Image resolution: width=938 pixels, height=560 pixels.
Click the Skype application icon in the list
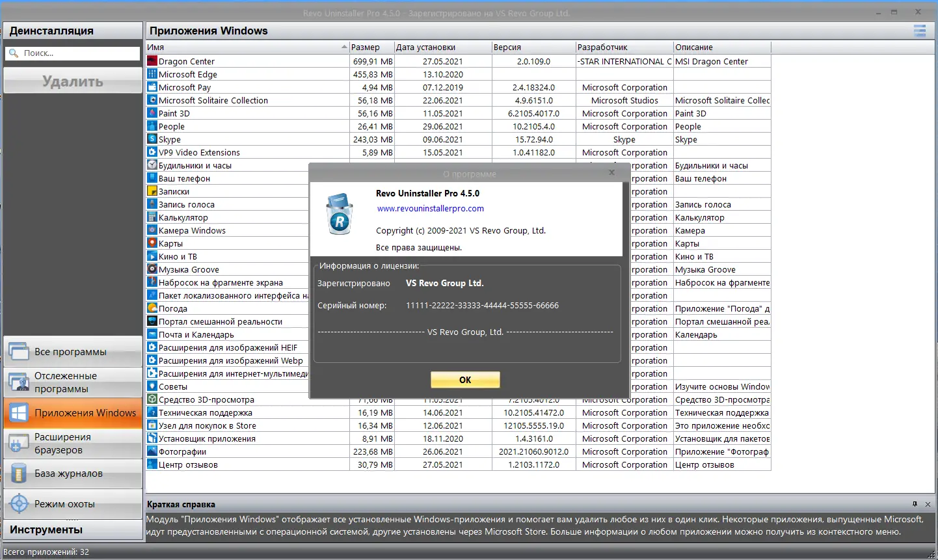point(152,139)
